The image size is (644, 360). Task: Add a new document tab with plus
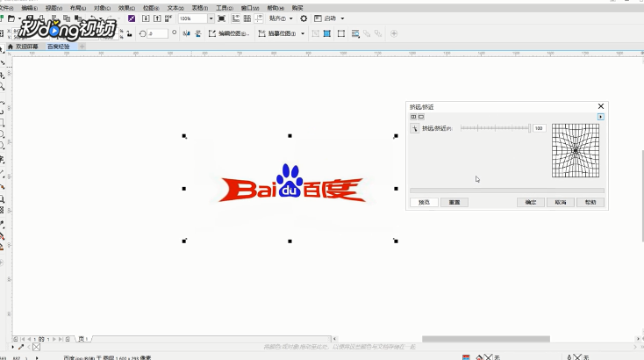click(x=82, y=47)
